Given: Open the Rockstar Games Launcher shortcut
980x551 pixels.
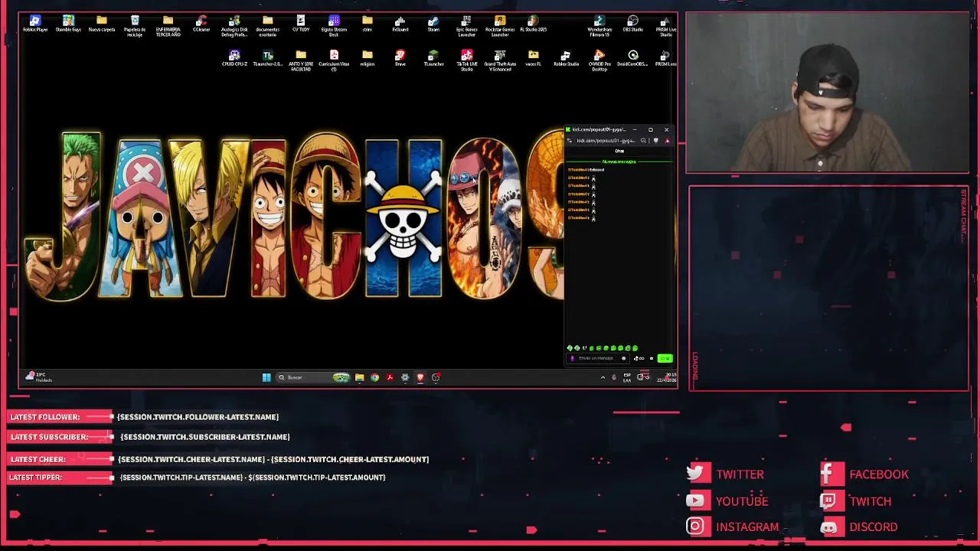Looking at the screenshot, I should click(x=500, y=25).
